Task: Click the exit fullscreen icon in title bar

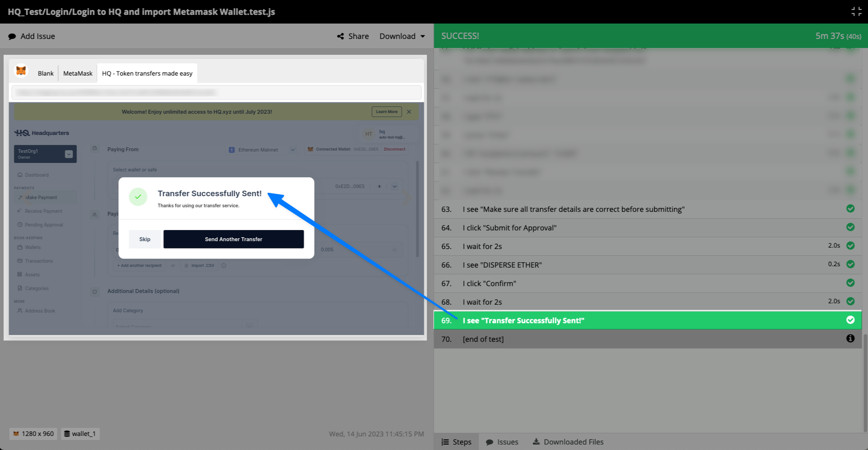Action: tap(856, 11)
